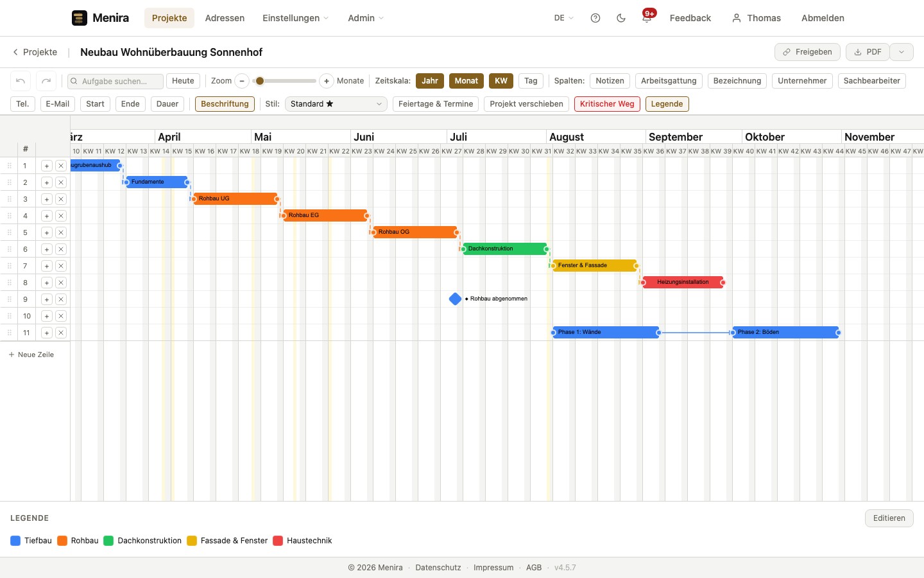The height and width of the screenshot is (578, 924).
Task: Toggle Tag timescale
Action: [531, 81]
